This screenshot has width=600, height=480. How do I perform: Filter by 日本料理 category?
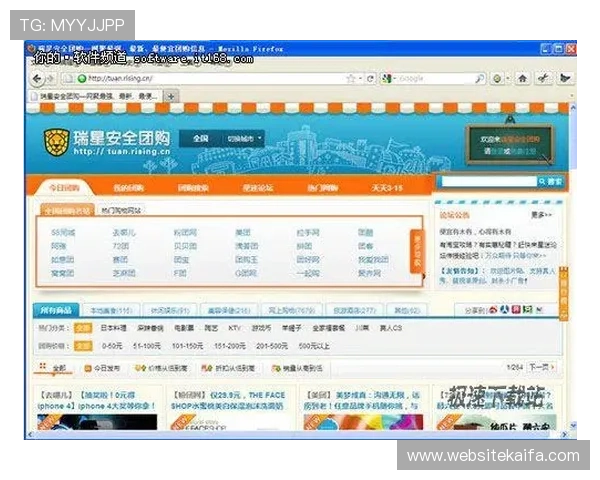click(113, 328)
